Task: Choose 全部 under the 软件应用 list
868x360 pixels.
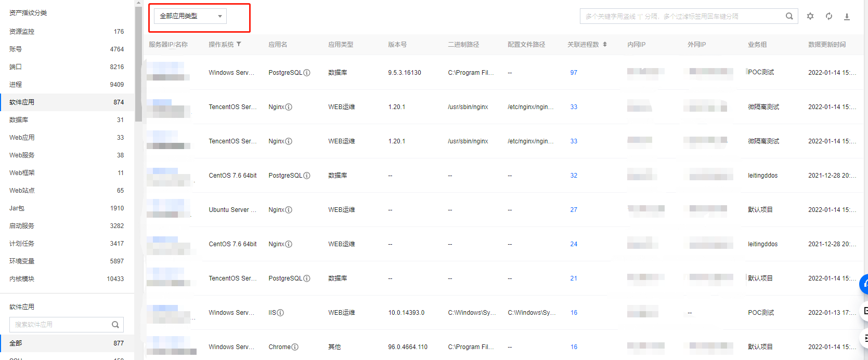Action: click(x=16, y=343)
